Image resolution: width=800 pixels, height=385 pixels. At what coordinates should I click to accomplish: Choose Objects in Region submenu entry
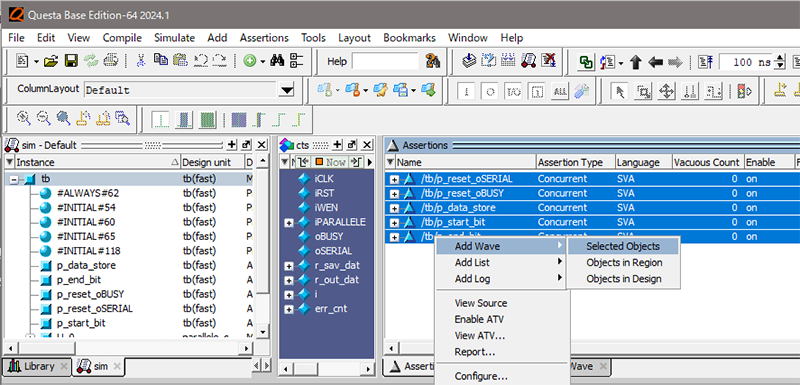[624, 263]
